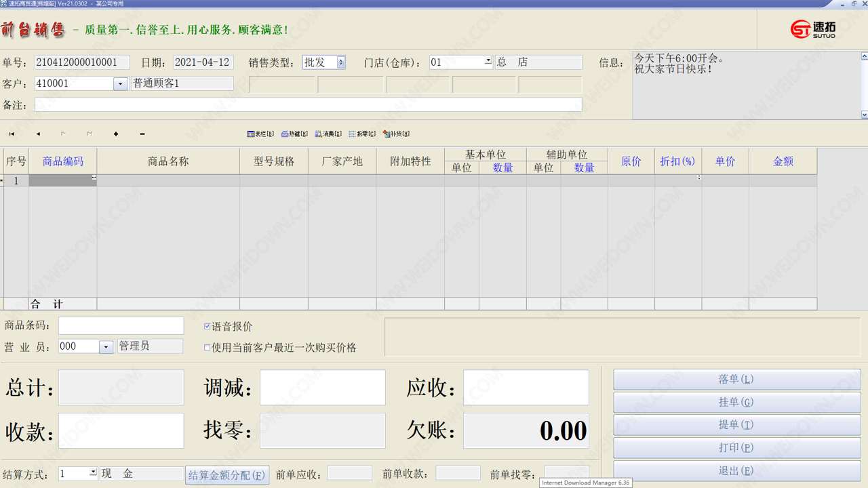This screenshot has width=868, height=488.
Task: Click the 提单(T) button
Action: 737,425
